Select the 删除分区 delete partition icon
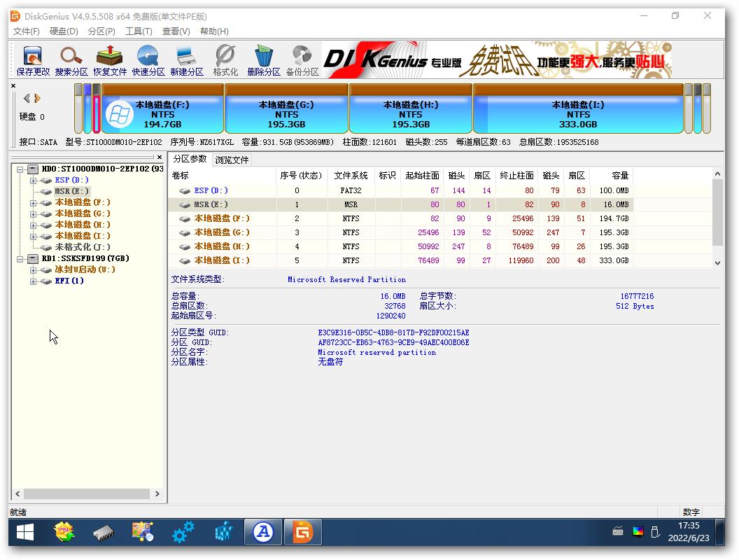The width and height of the screenshot is (739, 560). pos(262,59)
